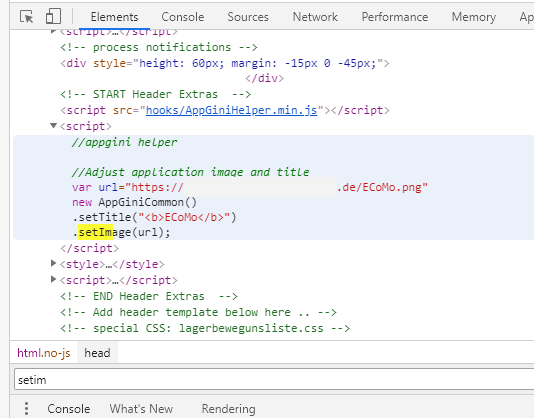Select the START Header Extras comment
534x418 pixels.
click(x=156, y=94)
